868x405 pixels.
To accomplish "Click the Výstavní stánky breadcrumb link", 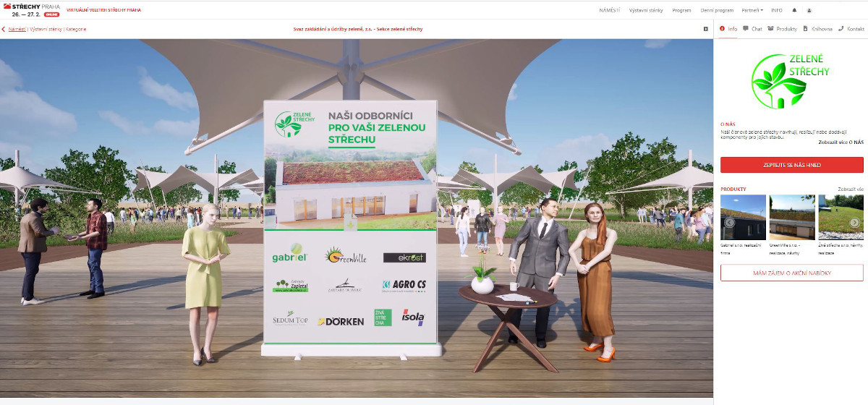I will (46, 29).
